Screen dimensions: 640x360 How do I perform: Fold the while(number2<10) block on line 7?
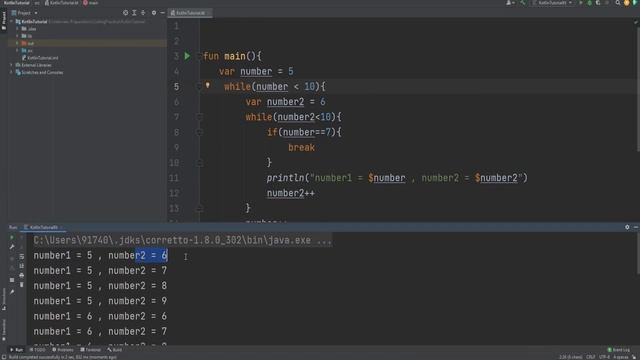pyautogui.click(x=199, y=117)
